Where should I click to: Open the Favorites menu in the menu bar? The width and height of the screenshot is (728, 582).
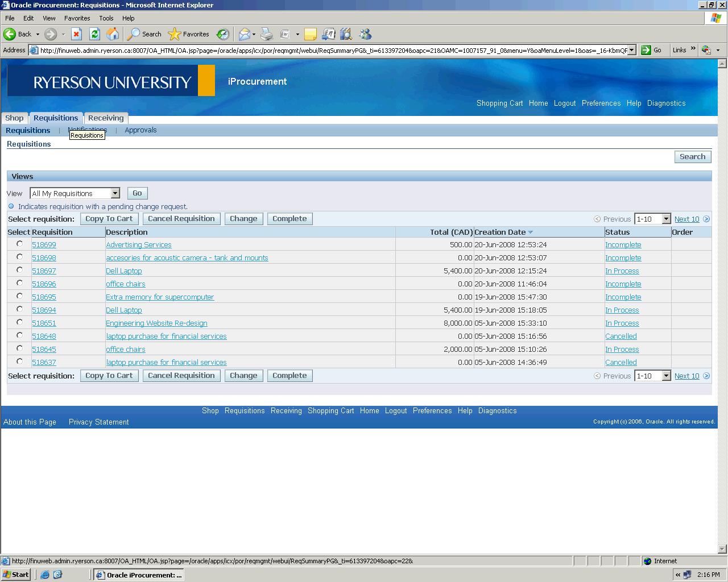click(x=77, y=18)
